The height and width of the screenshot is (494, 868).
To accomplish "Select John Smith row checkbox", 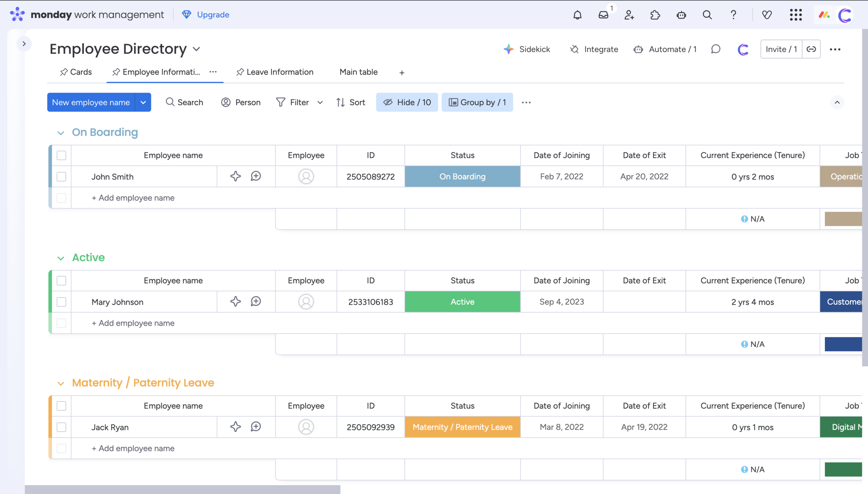I will point(61,176).
